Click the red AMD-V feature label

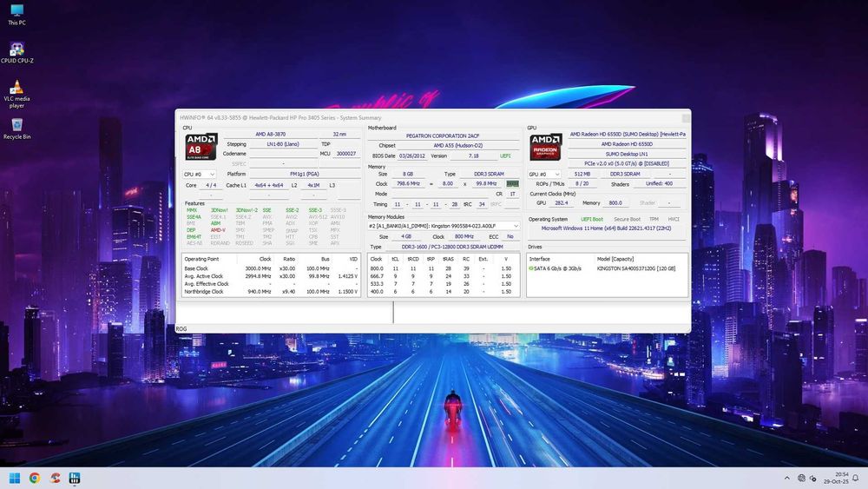(x=218, y=230)
